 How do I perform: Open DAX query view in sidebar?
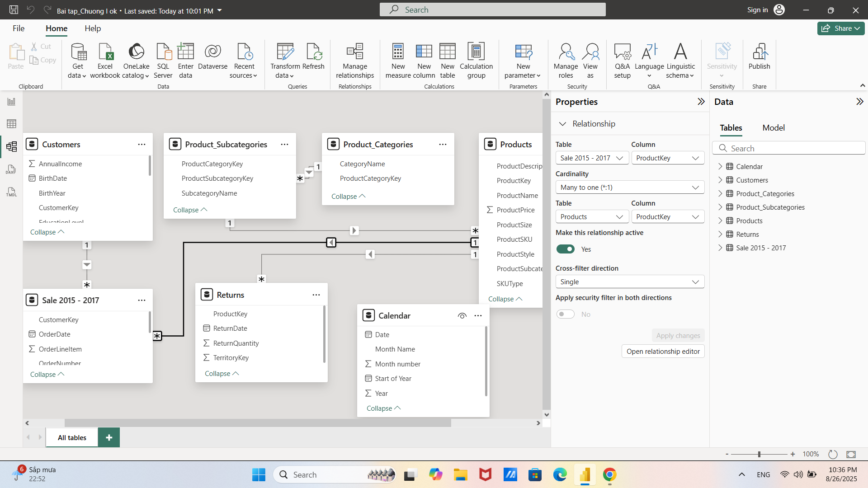click(11, 169)
